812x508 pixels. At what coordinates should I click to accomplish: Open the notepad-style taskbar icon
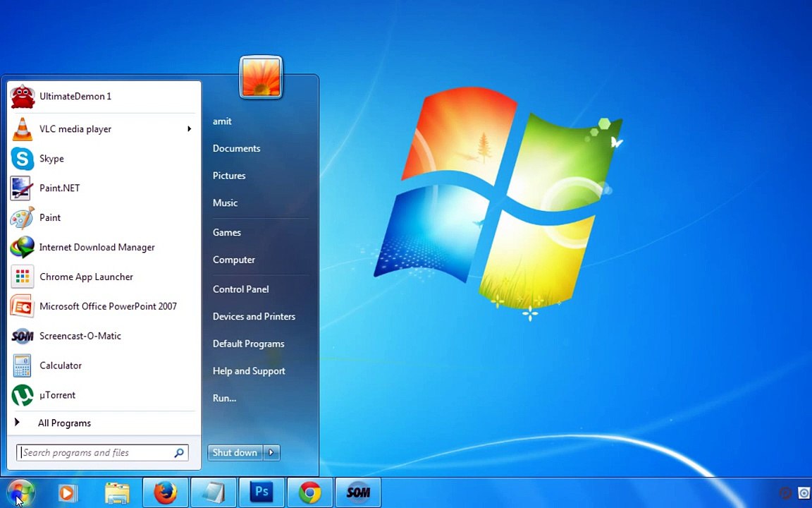(214, 492)
